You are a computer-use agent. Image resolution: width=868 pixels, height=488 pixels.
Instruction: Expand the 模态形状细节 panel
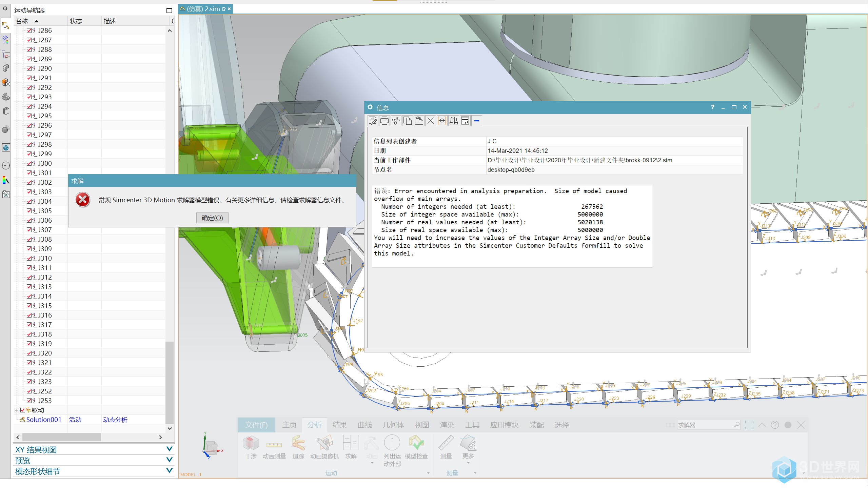[x=169, y=471]
